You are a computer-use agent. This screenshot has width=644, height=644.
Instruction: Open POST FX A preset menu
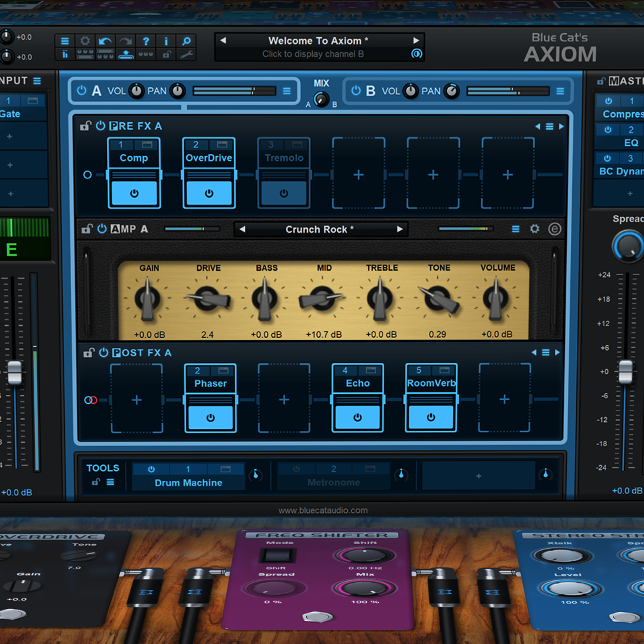click(546, 353)
